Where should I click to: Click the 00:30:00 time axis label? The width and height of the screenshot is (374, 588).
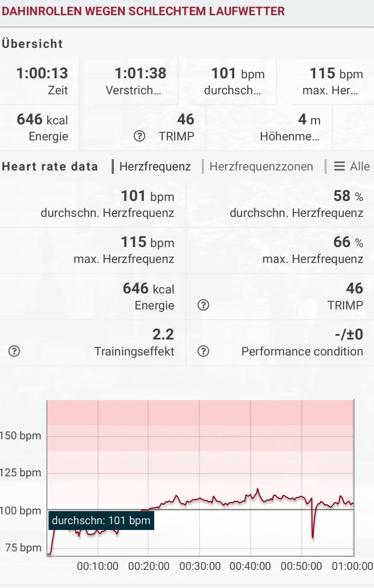[200, 566]
